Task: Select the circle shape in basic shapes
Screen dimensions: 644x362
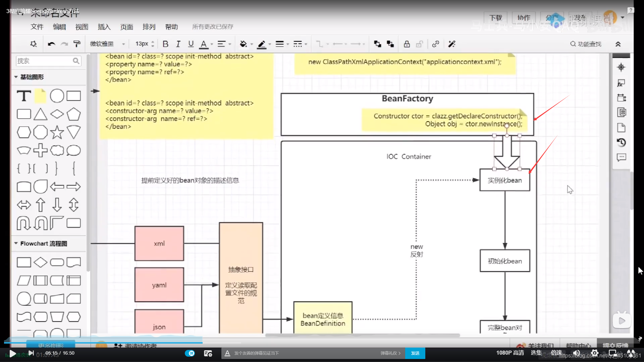Action: [57, 96]
